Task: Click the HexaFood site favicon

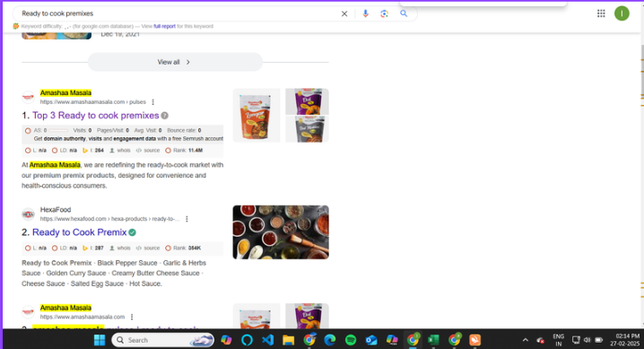Action: (28, 214)
